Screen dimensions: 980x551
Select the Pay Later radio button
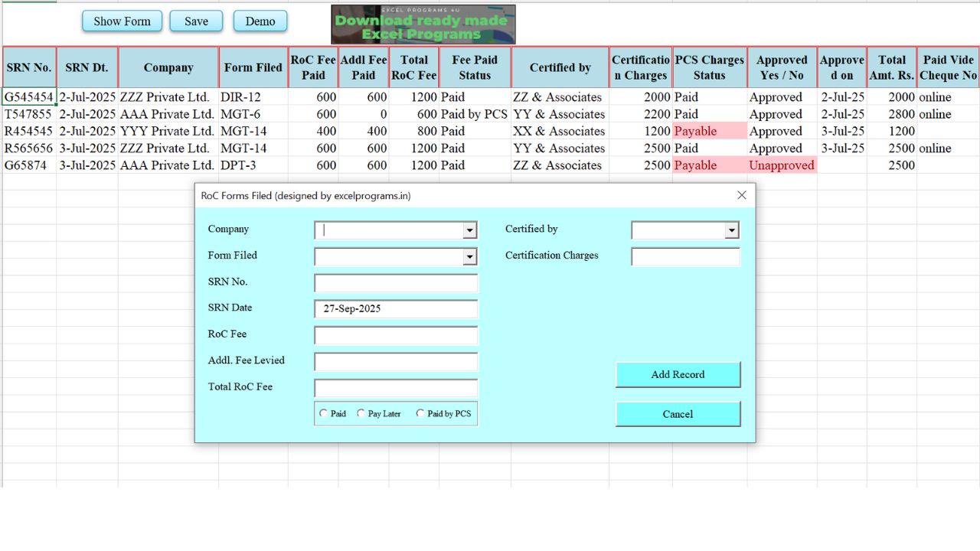click(361, 413)
